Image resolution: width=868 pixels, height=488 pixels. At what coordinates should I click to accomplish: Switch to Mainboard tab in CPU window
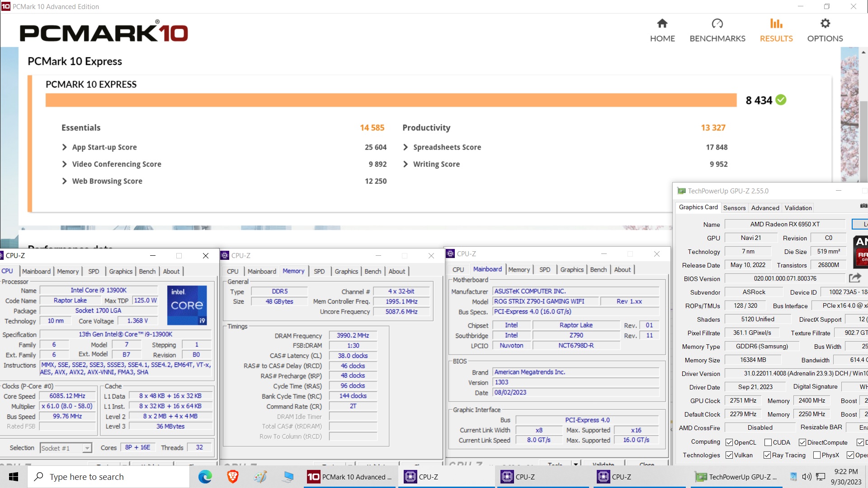36,271
